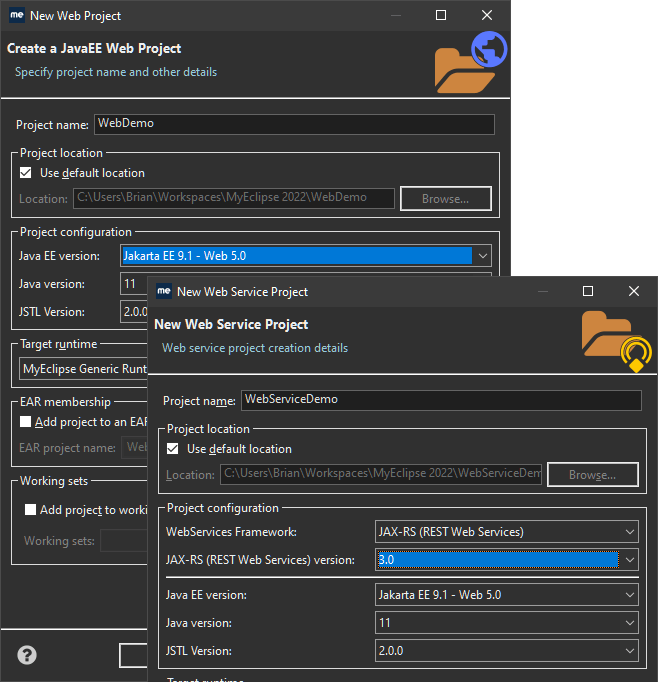Click 'WebServices Framework:' label

231,532
